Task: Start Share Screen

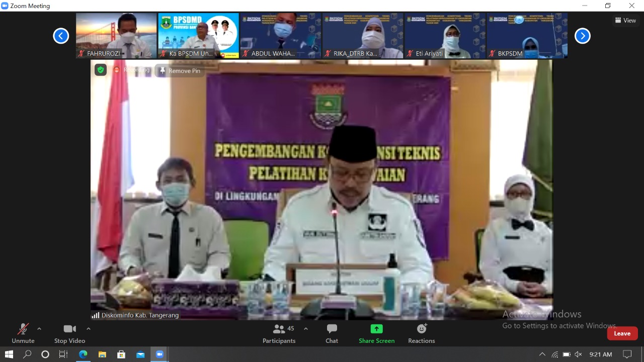Action: pos(376,334)
